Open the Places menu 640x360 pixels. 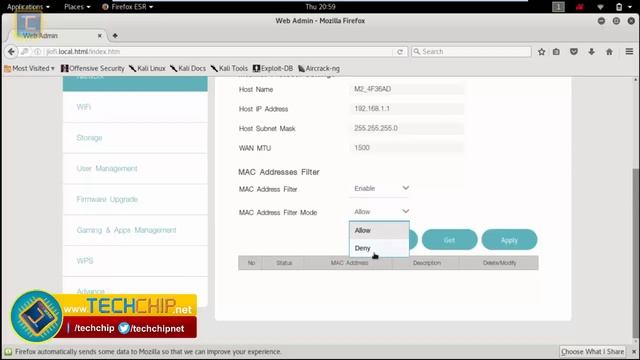click(77, 7)
